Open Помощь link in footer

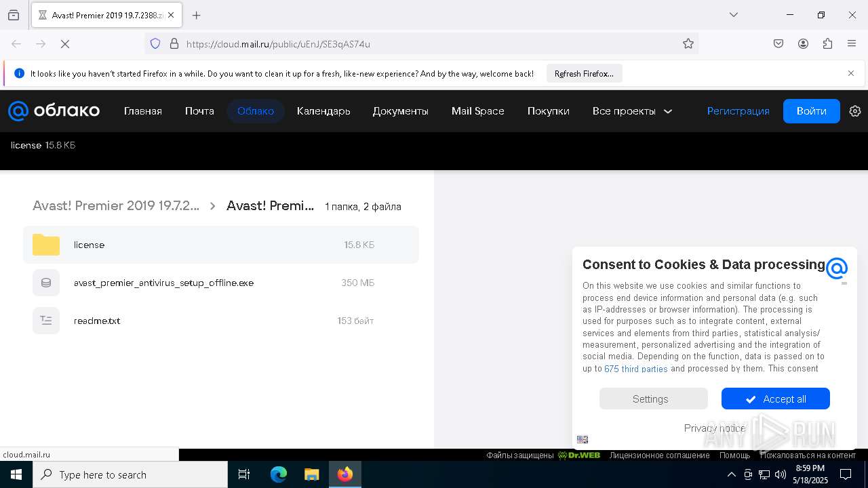coord(734,455)
